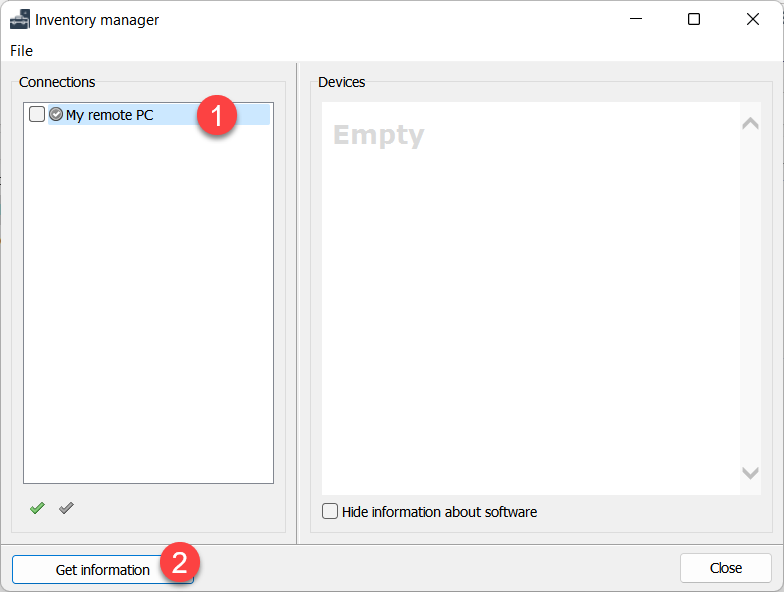Maximize the Inventory manager window
The height and width of the screenshot is (592, 784).
[x=694, y=19]
